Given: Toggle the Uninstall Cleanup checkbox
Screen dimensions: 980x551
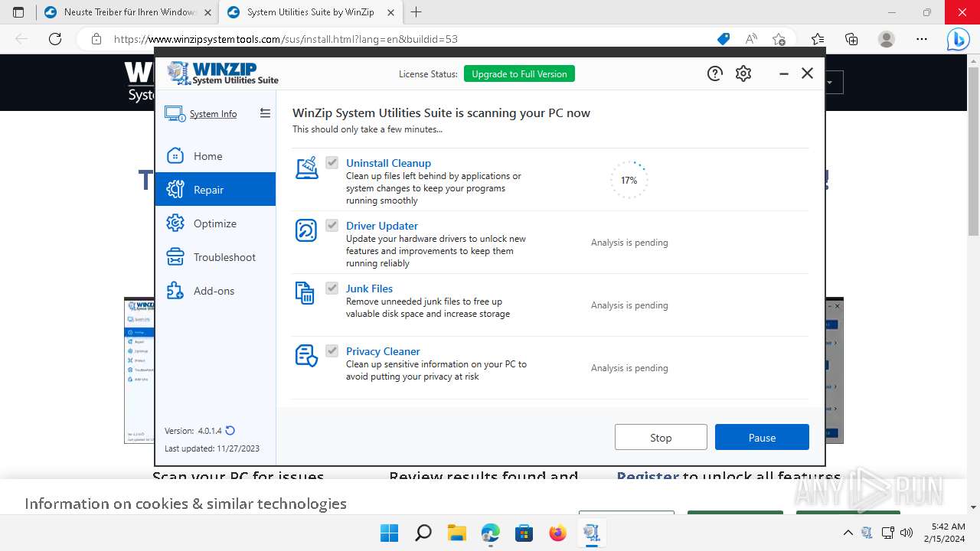Looking at the screenshot, I should point(332,162).
